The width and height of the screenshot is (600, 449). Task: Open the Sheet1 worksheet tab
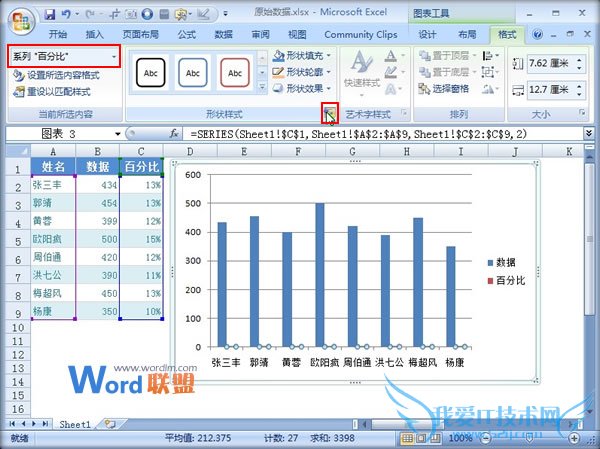[x=75, y=424]
